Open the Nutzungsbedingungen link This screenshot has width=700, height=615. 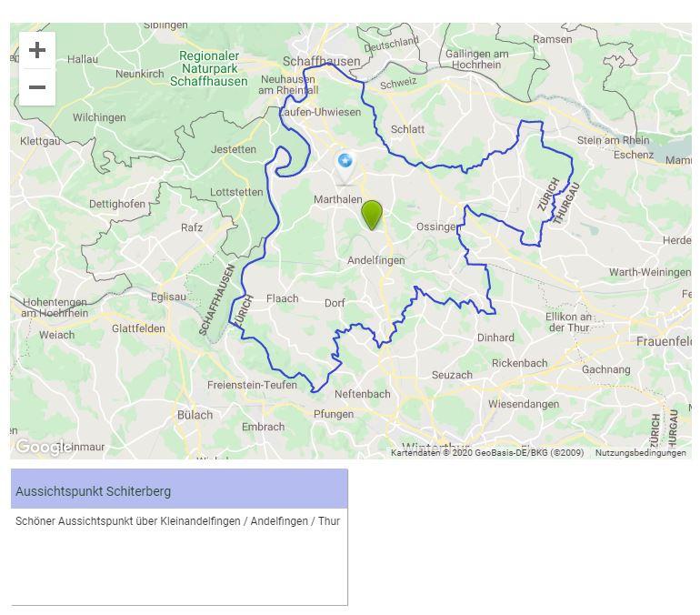click(x=641, y=453)
